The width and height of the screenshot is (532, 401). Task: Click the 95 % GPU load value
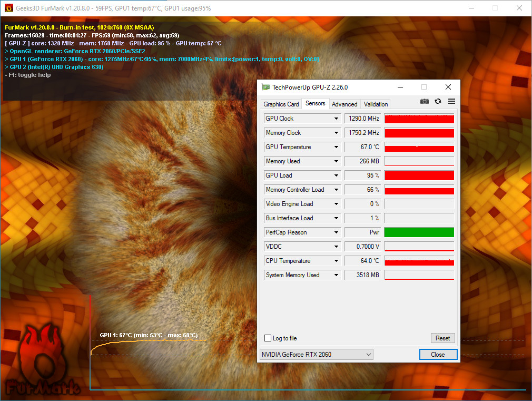(363, 175)
